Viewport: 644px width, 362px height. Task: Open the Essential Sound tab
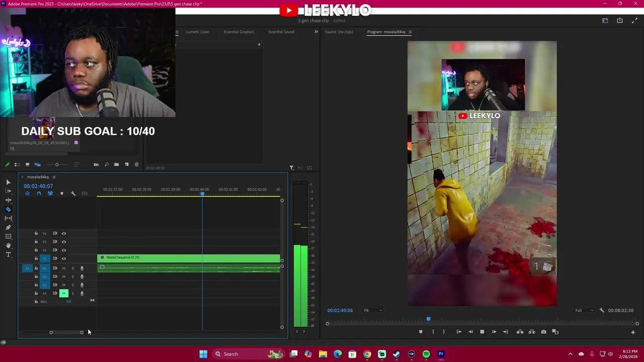(281, 32)
